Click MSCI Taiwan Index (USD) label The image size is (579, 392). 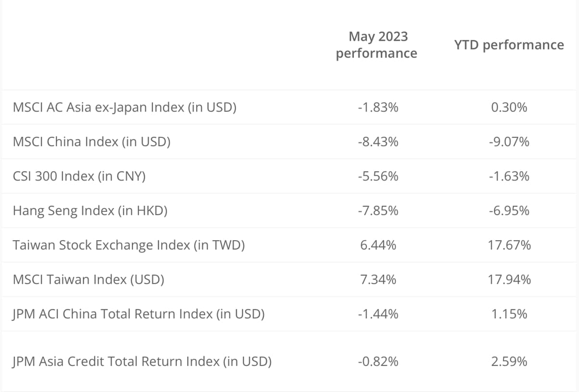pos(88,280)
